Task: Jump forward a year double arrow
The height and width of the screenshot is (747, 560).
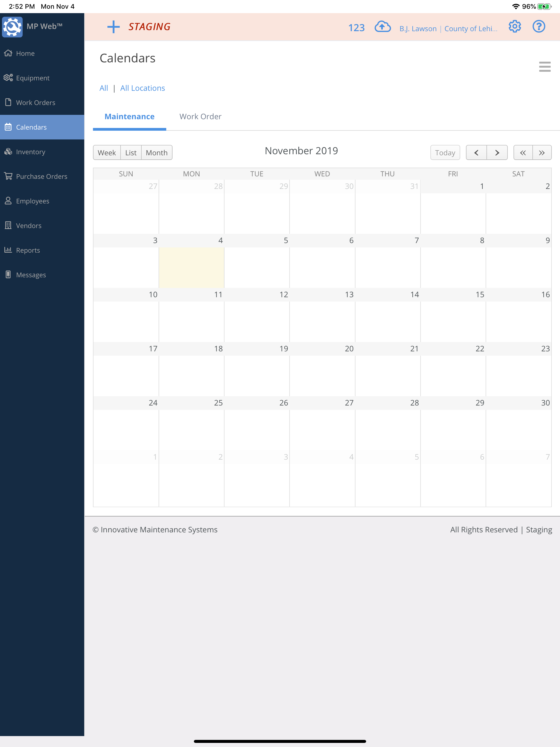Action: tap(542, 153)
